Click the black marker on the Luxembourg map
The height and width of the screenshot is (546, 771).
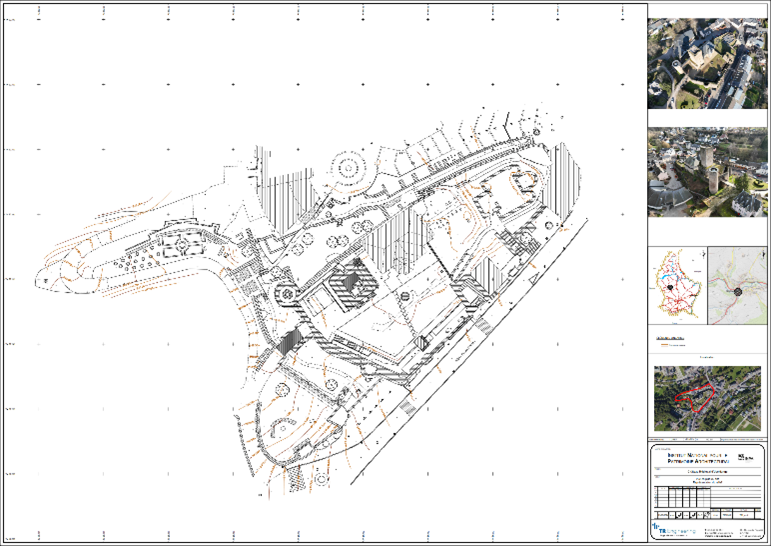668,287
